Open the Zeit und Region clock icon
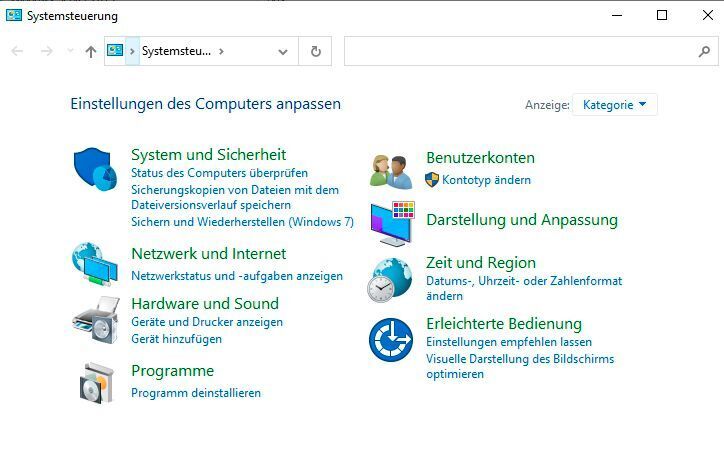Viewport: 724px width, 466px height. (390, 280)
